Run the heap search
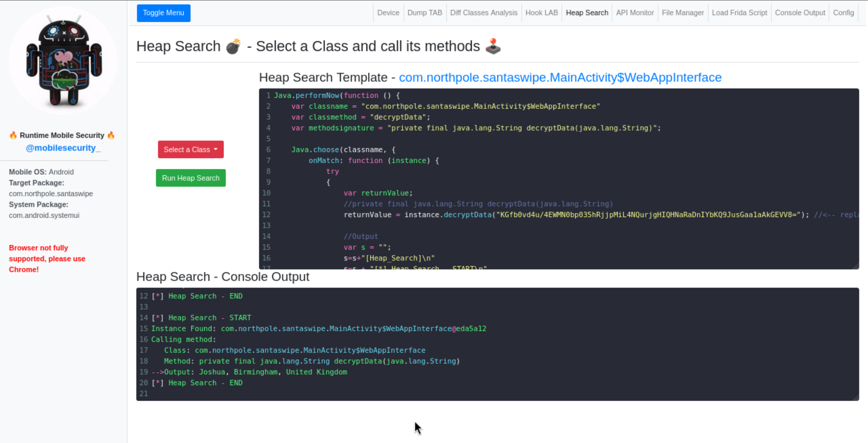 (190, 178)
